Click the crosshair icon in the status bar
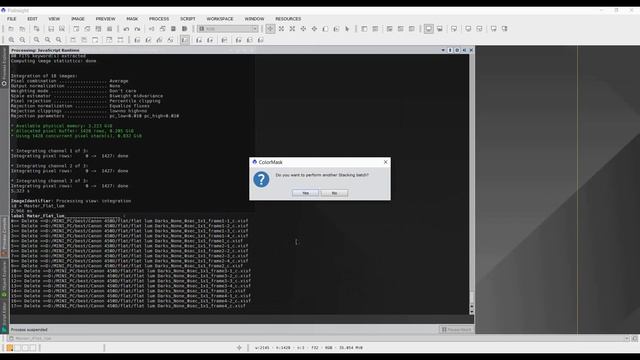 pyautogui.click(x=239, y=348)
